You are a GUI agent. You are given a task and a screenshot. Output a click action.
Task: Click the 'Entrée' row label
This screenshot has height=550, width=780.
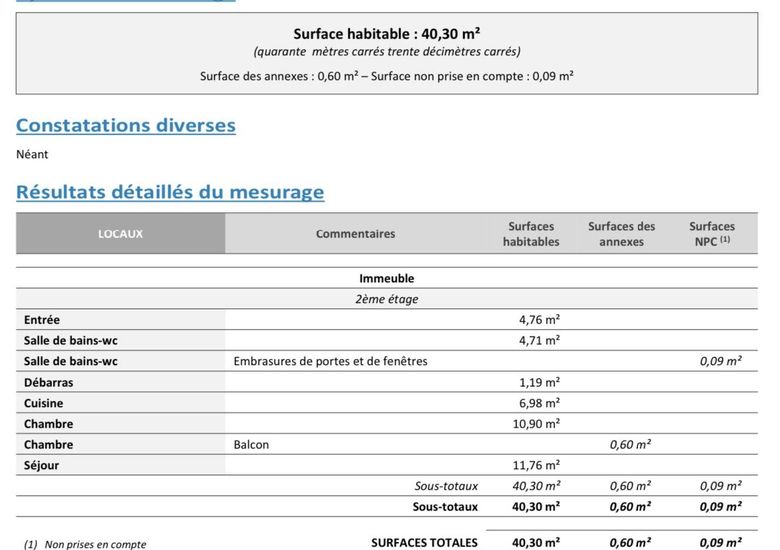click(x=42, y=320)
